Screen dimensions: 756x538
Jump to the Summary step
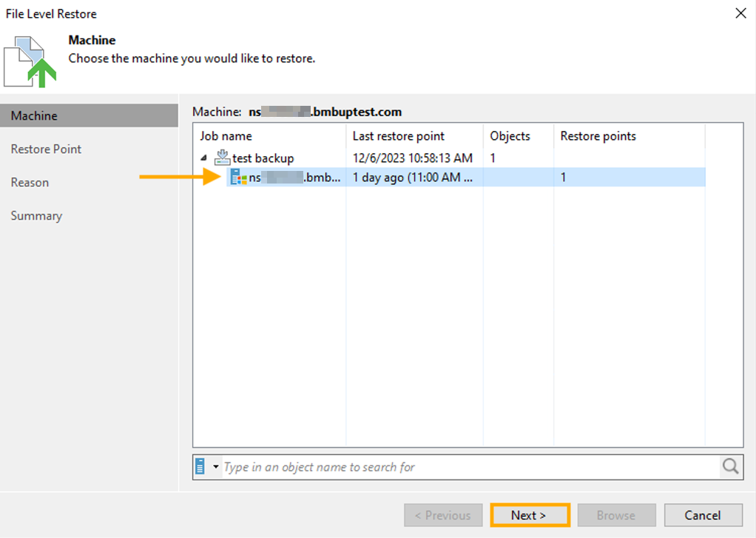[36, 216]
